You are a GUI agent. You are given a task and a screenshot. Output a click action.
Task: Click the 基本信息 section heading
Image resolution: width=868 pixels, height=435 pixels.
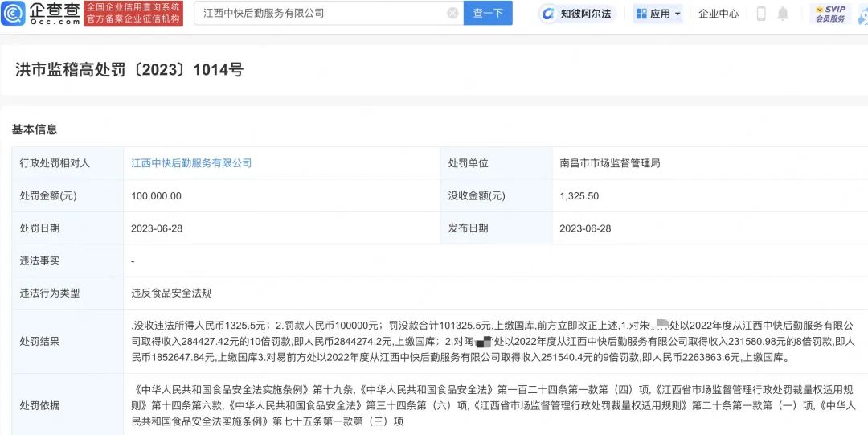pyautogui.click(x=35, y=129)
